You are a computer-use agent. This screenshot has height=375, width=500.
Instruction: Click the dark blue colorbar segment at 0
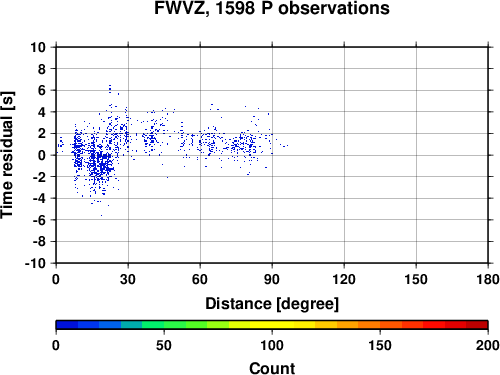(67, 325)
